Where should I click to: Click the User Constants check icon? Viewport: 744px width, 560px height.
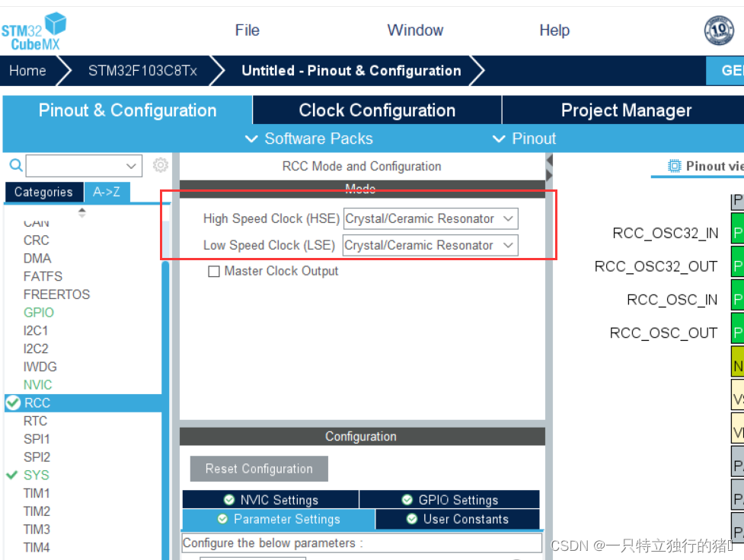pyautogui.click(x=412, y=519)
